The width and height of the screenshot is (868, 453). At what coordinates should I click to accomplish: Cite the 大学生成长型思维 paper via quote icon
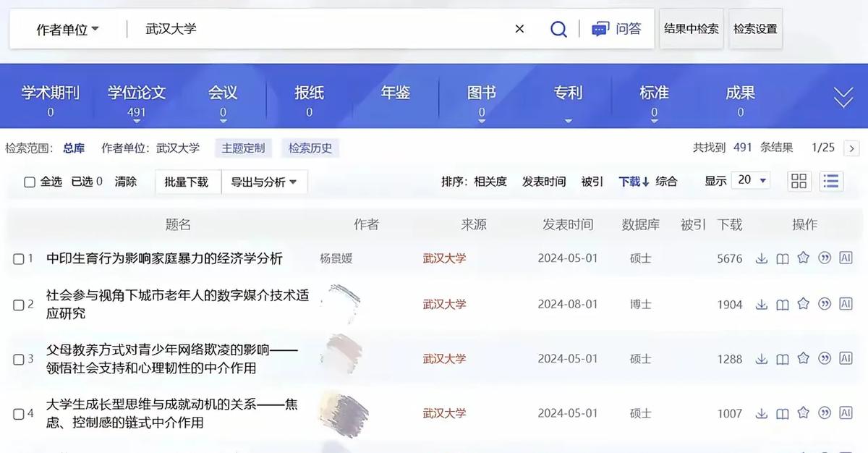pyautogui.click(x=825, y=413)
